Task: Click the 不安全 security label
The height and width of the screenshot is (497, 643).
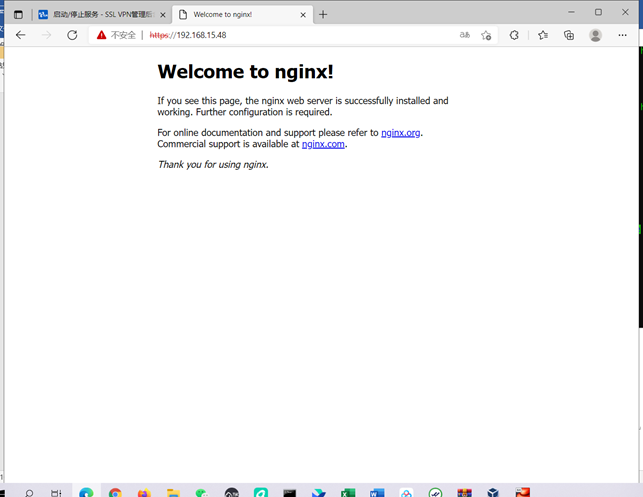Action: (x=123, y=35)
